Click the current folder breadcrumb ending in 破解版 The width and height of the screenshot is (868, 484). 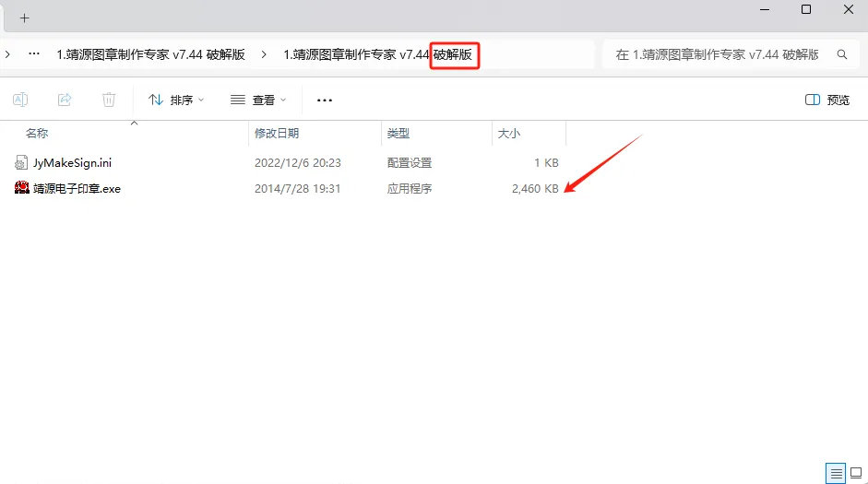coord(377,54)
